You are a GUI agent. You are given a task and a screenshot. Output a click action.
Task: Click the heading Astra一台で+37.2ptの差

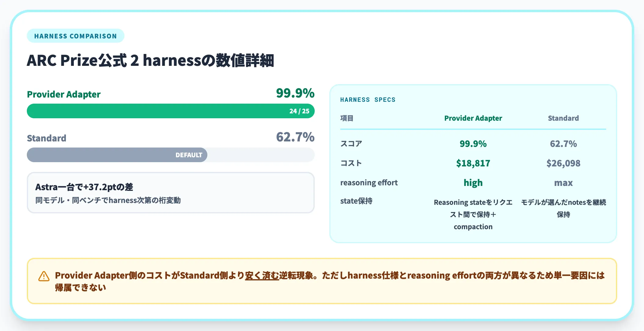pyautogui.click(x=84, y=187)
